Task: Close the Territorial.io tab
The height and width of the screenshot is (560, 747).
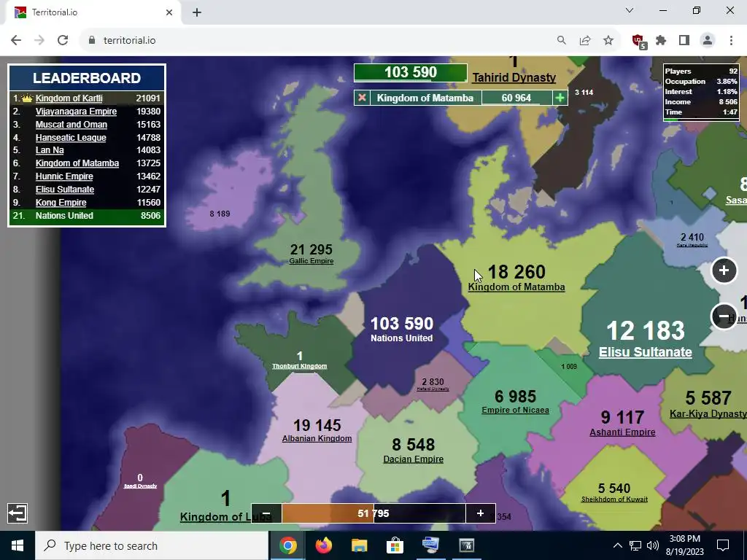Action: coord(169,12)
